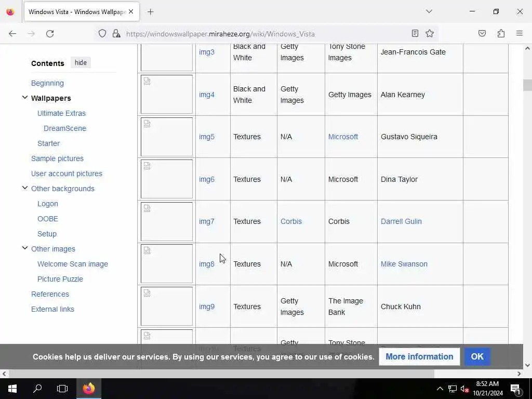Screen dimensions: 532x399
Task: Follow the Microsoft link in img5 row
Action: (x=343, y=137)
